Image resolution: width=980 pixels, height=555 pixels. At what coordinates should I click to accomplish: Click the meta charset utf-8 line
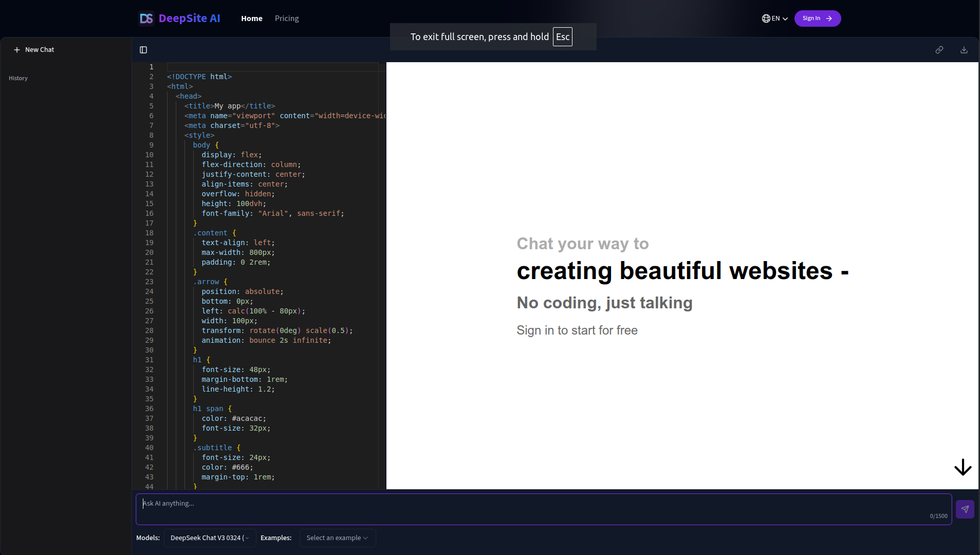point(232,125)
